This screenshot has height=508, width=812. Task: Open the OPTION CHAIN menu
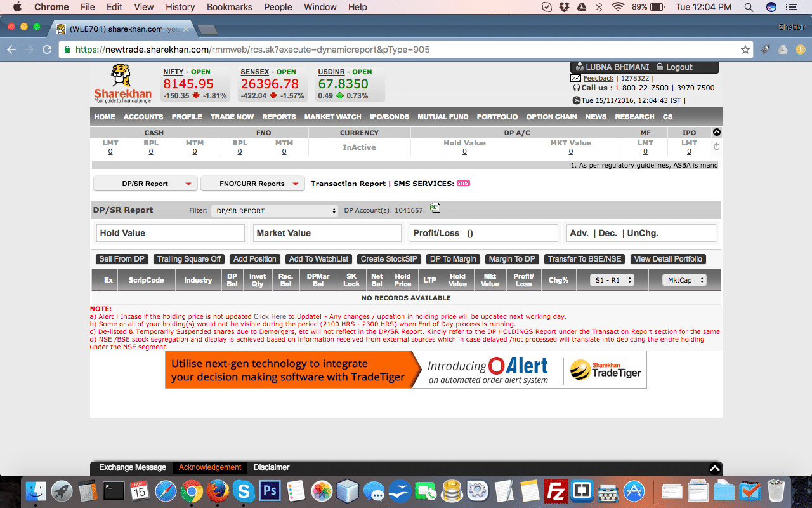tap(551, 117)
